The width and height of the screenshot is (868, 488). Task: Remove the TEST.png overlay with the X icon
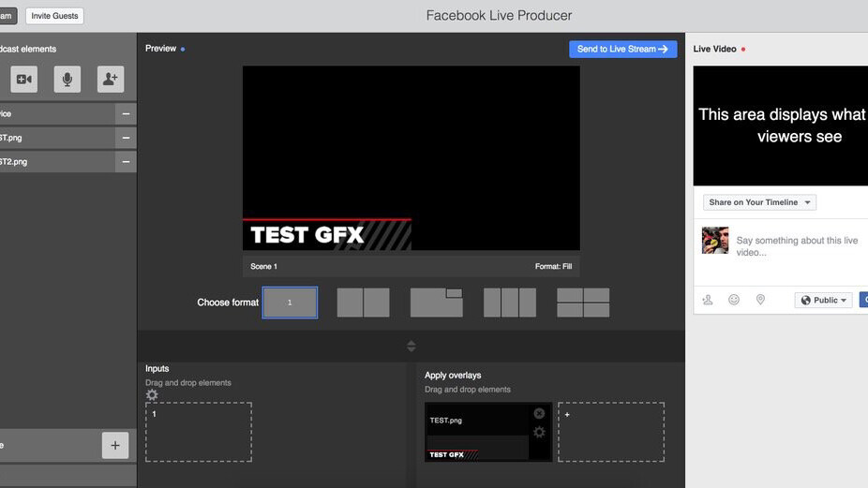pos(539,413)
